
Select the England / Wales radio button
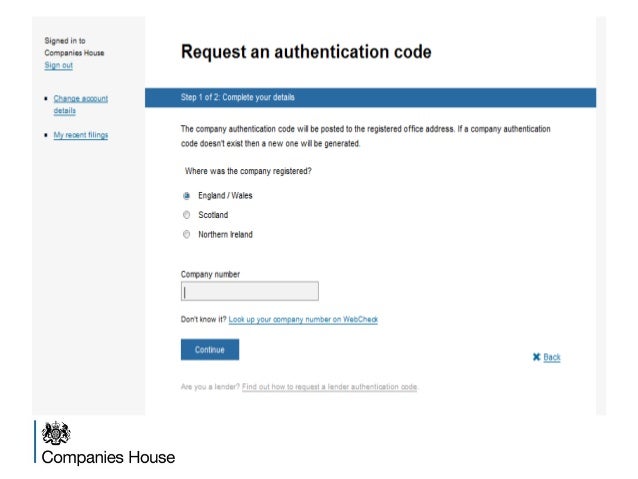186,196
